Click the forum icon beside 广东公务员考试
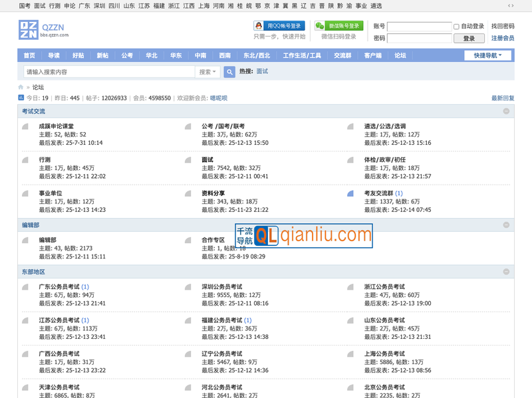The width and height of the screenshot is (532, 398). pos(25,287)
